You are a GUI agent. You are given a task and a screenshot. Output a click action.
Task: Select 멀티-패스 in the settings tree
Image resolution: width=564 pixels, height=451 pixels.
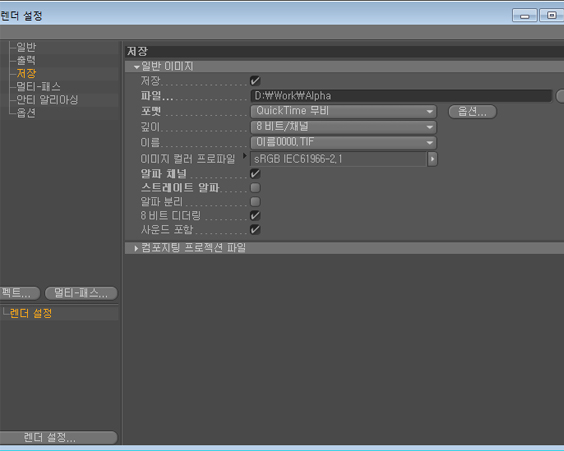[38, 86]
